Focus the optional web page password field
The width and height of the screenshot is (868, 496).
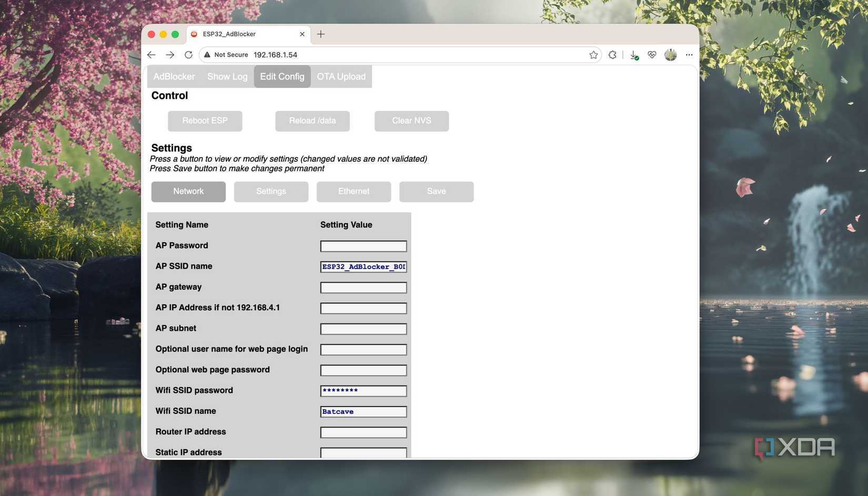(364, 370)
